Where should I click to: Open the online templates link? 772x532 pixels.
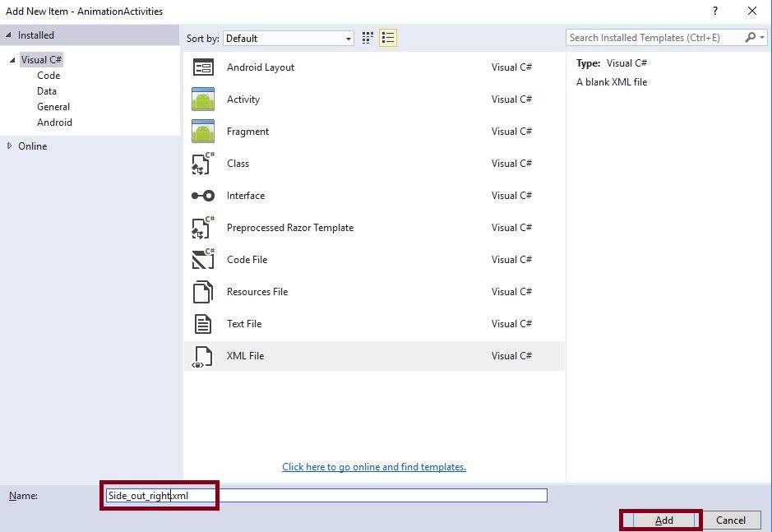click(374, 467)
